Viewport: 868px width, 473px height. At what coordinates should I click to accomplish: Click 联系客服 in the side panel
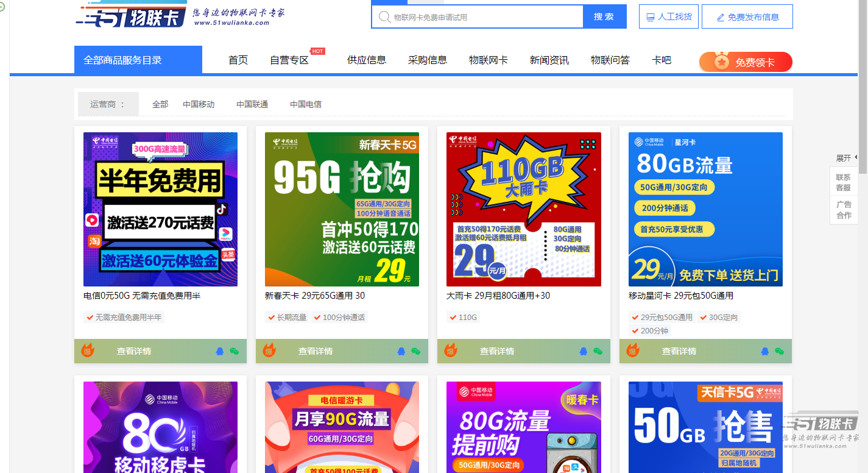(x=844, y=182)
